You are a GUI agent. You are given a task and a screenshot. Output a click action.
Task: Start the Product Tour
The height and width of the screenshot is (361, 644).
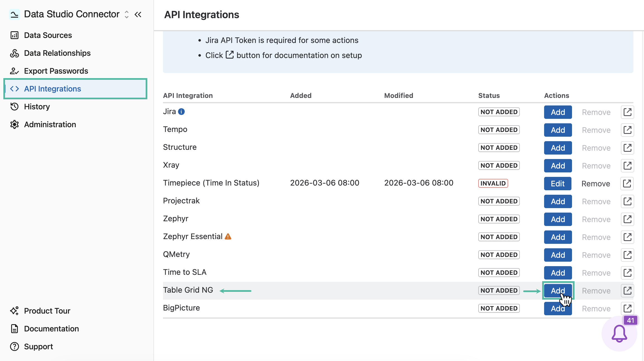coord(75,311)
